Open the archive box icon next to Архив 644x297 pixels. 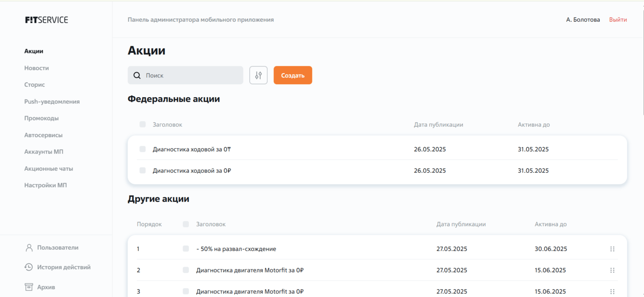(28, 286)
